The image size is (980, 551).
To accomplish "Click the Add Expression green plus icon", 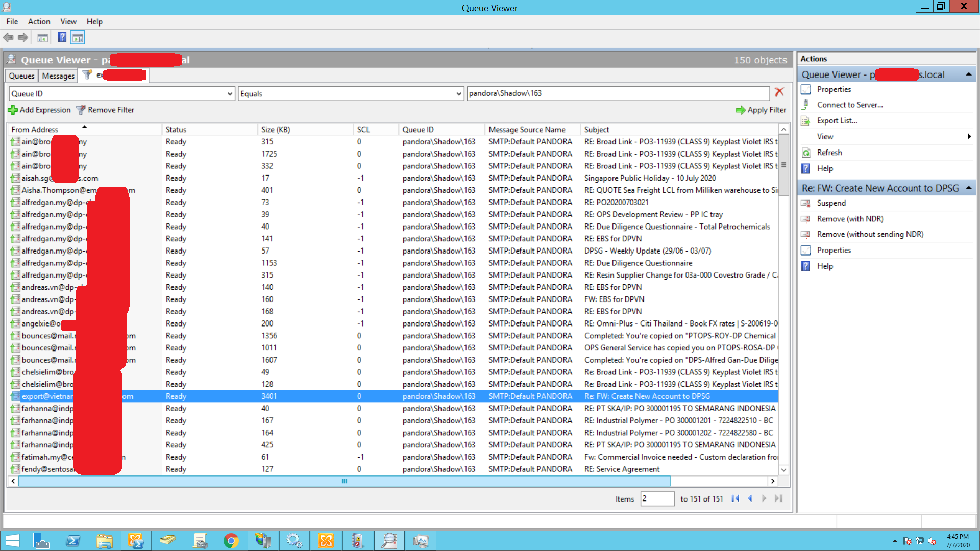I will pos(13,110).
